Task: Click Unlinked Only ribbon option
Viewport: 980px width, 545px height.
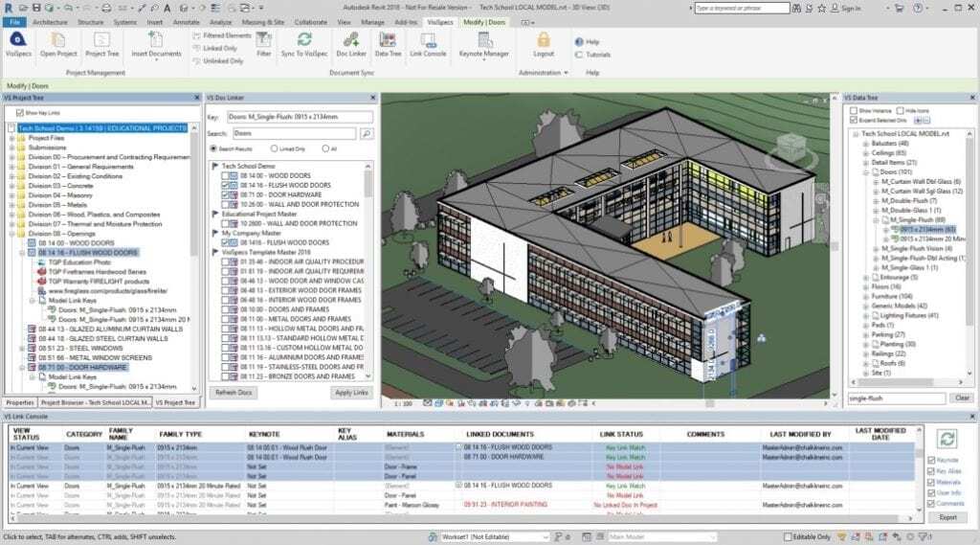Action: 218,60
